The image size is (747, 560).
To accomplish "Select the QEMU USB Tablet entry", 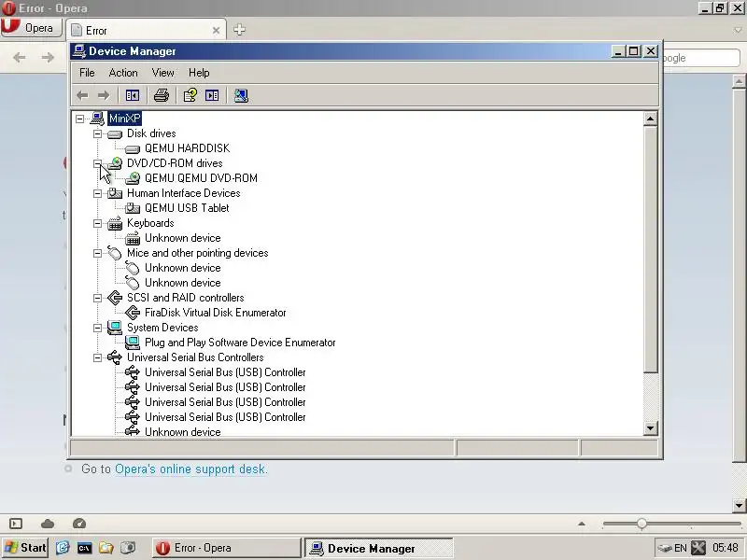I will click(x=187, y=208).
